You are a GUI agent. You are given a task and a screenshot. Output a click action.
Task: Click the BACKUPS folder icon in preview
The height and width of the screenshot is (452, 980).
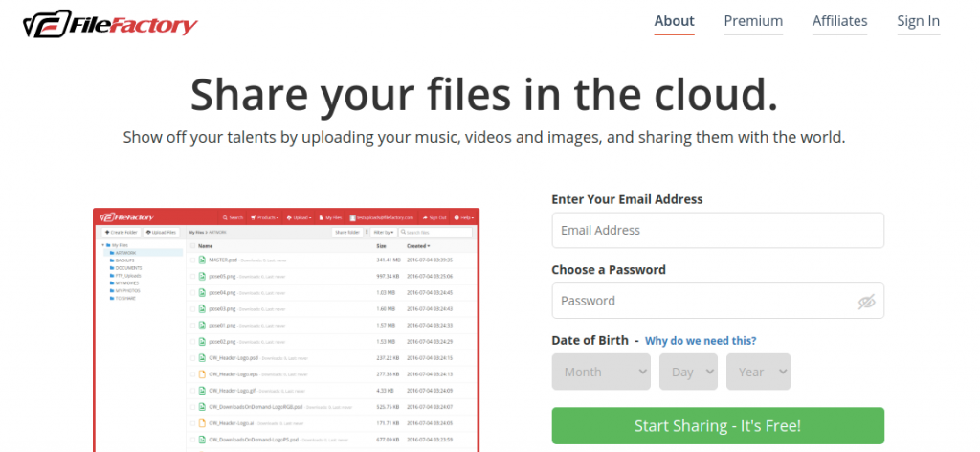(111, 260)
